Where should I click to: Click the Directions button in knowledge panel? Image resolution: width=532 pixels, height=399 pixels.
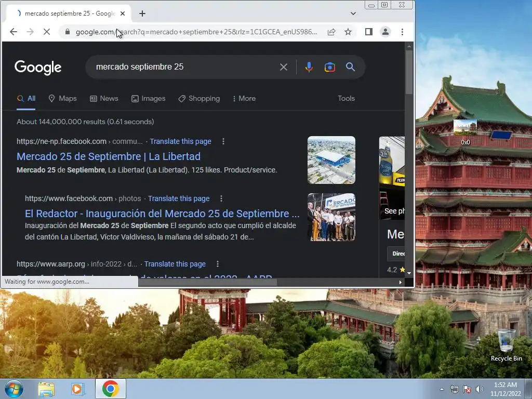396,254
